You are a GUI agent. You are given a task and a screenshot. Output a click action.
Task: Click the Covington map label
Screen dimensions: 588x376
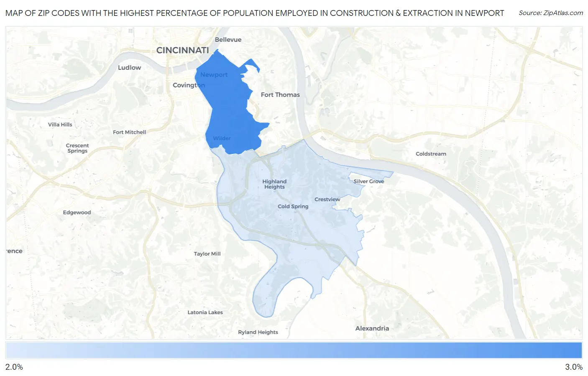pyautogui.click(x=189, y=85)
